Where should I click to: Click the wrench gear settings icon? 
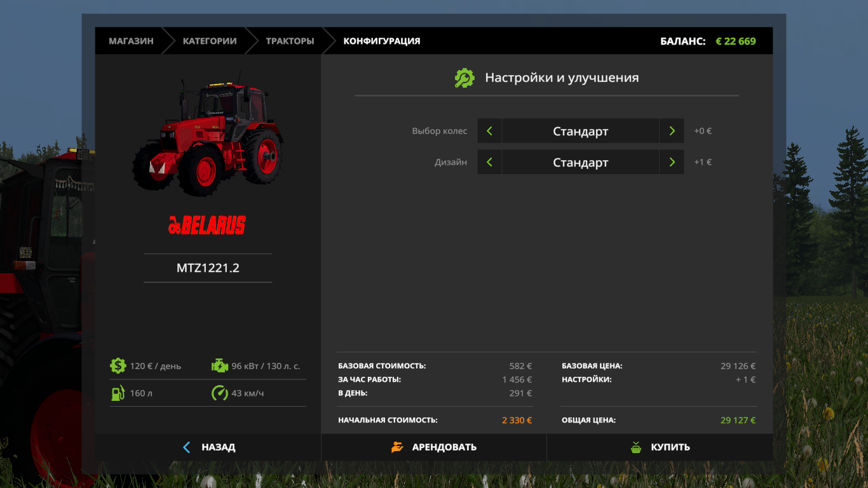coord(465,78)
